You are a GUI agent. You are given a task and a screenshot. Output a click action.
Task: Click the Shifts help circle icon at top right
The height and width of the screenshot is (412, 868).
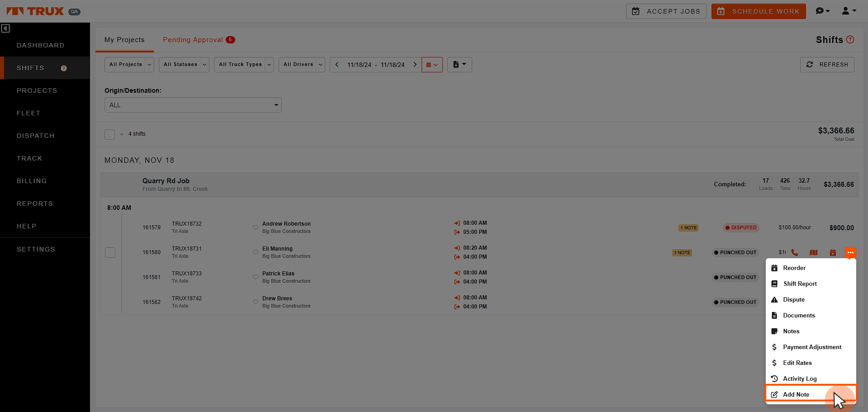click(x=850, y=40)
